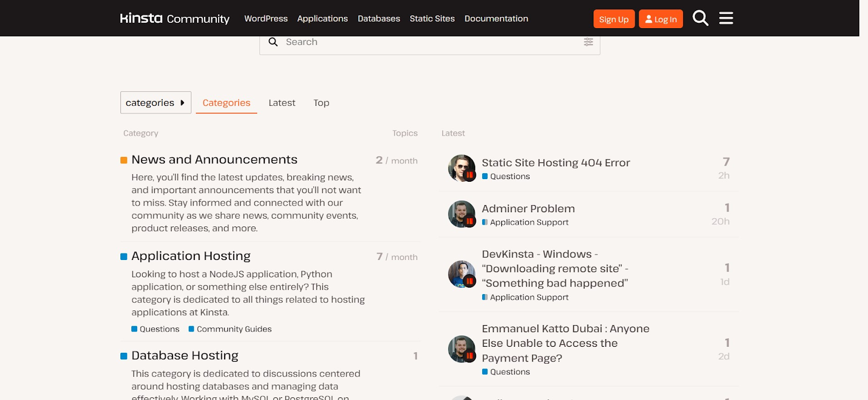868x400 pixels.
Task: Open the Community Guides subcategory
Action: 230,329
